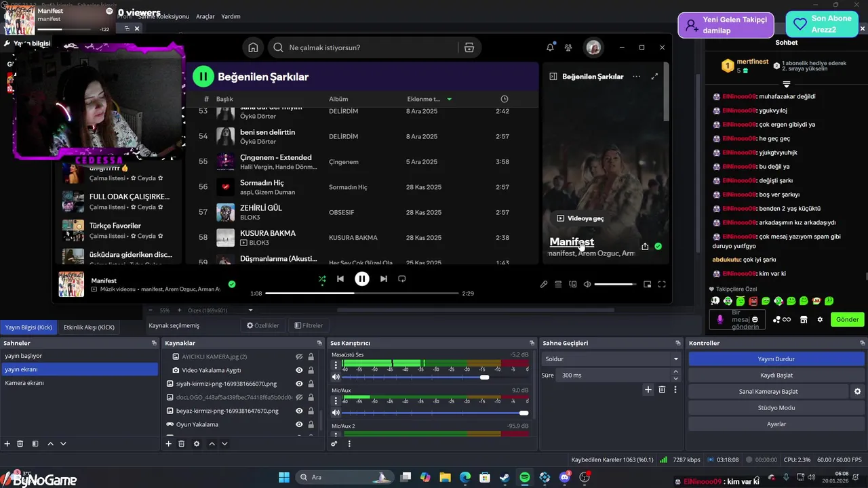Viewport: 868px width, 488px height.
Task: Open source properties gear in Kaynaklar
Action: (197, 444)
